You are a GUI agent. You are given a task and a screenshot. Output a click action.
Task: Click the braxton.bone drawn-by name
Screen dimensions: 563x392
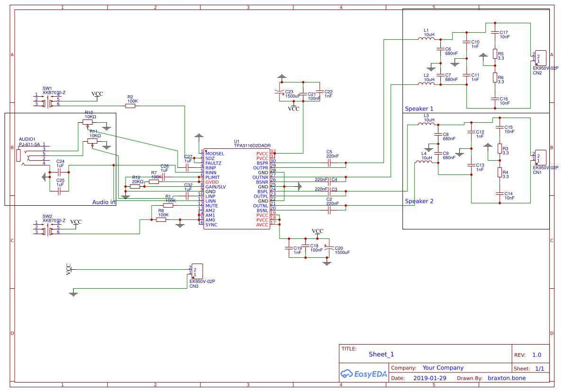tap(506, 378)
